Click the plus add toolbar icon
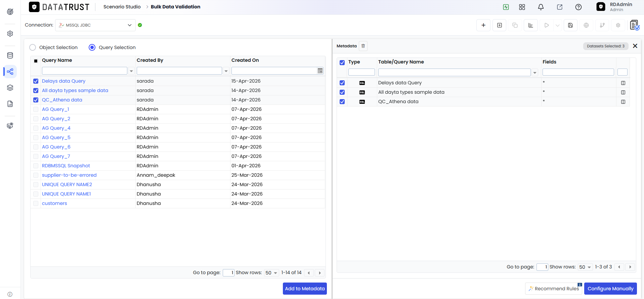Screen dimensions: 644x299 [483, 25]
